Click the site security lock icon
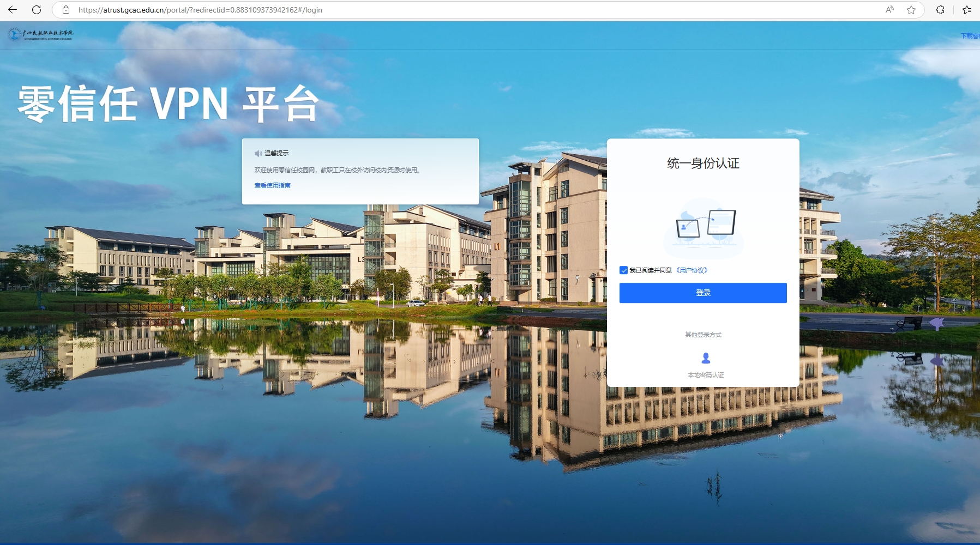The width and height of the screenshot is (980, 545). pos(66,9)
